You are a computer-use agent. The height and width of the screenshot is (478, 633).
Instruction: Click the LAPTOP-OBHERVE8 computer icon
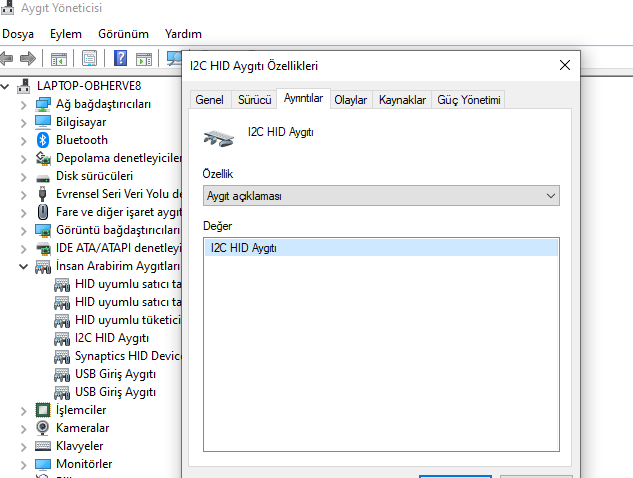[25, 86]
